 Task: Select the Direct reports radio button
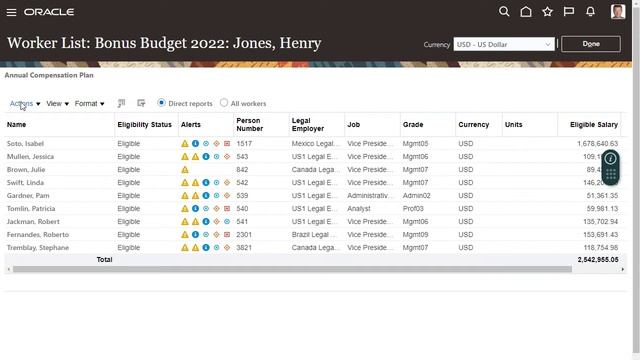(x=162, y=103)
